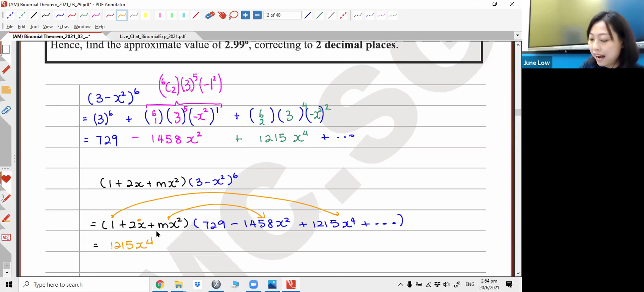The image size is (644, 292).
Task: Switch to Live_Chat_BinomialExp_2021.pdf tab
Action: click(x=153, y=36)
